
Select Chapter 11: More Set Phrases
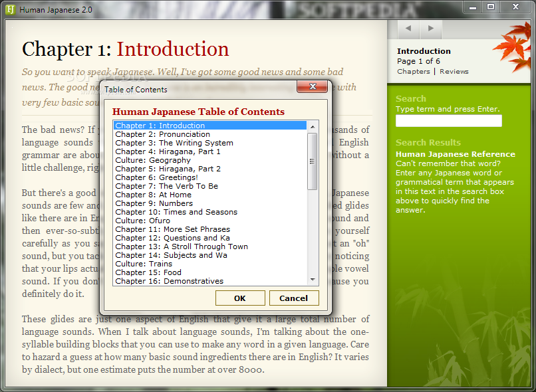(210, 229)
